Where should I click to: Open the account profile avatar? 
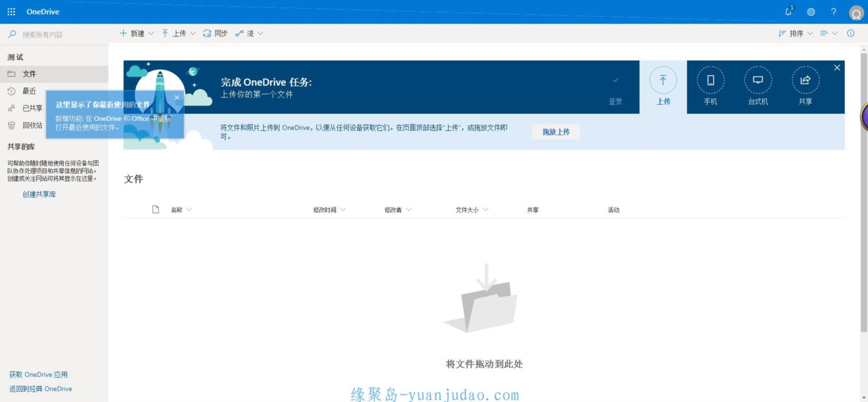(856, 12)
